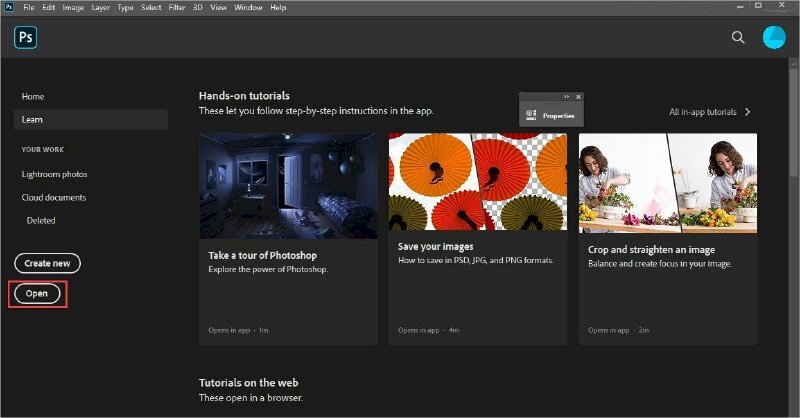Viewport: 800px width, 418px height.
Task: Open the orange umbrellas tutorial thumbnail
Action: [478, 182]
